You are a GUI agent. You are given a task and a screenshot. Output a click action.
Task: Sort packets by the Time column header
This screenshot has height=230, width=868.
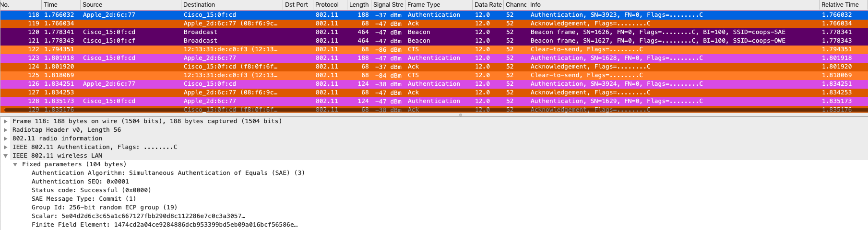click(50, 5)
